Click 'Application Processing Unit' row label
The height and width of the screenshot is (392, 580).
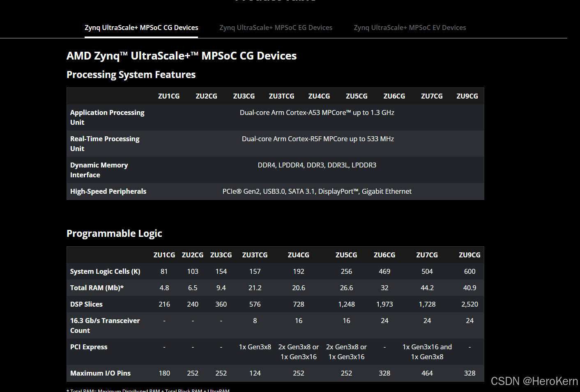point(107,117)
